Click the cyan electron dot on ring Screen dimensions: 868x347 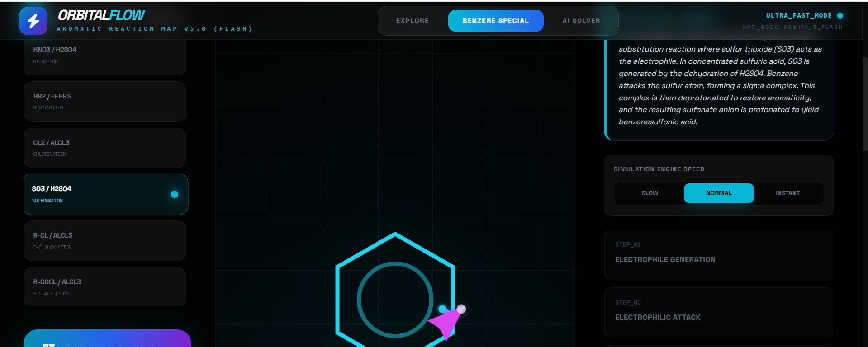[x=442, y=309]
